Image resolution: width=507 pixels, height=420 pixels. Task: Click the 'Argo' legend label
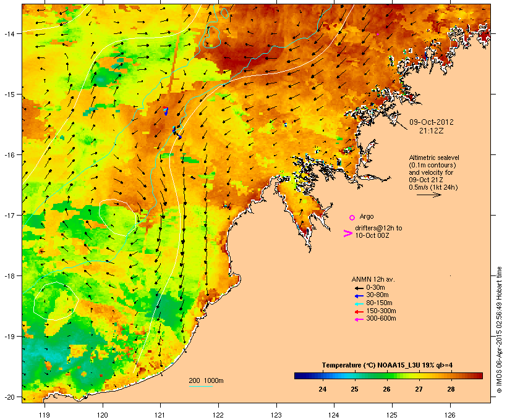tap(367, 216)
